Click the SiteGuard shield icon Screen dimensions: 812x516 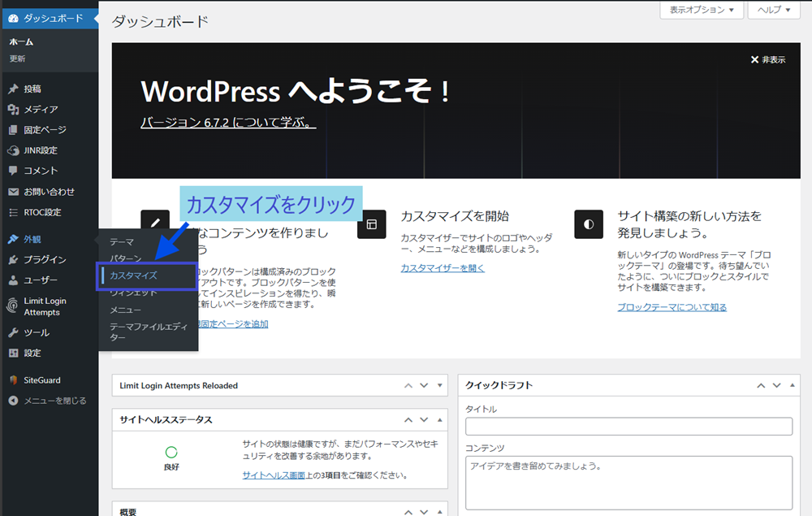[x=13, y=380]
